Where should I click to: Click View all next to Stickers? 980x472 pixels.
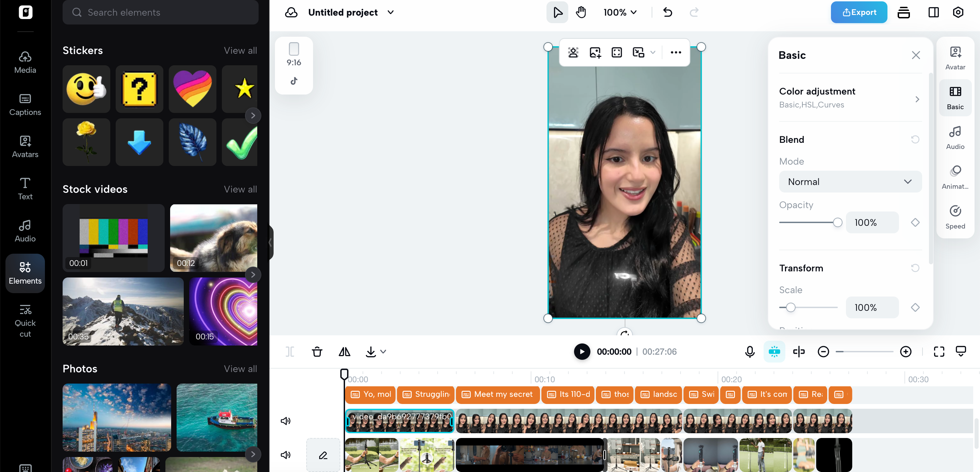240,51
